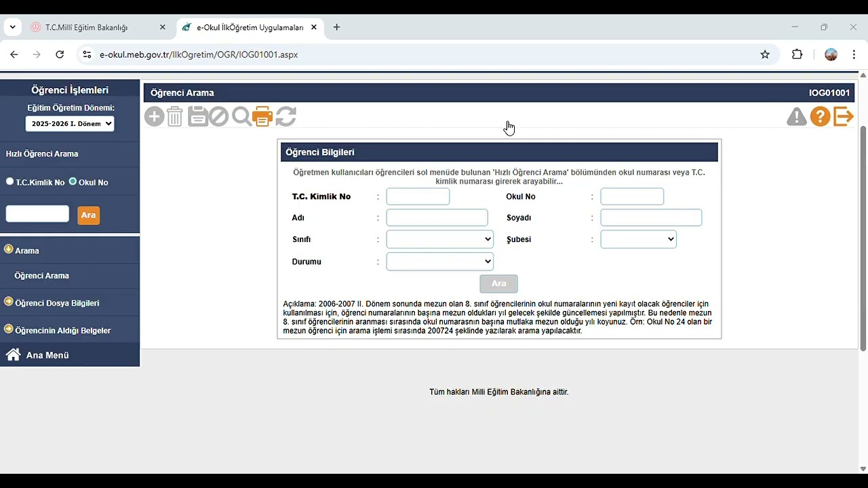Select the T.C.Kimlik No radio button
868x488 pixels.
(x=9, y=182)
